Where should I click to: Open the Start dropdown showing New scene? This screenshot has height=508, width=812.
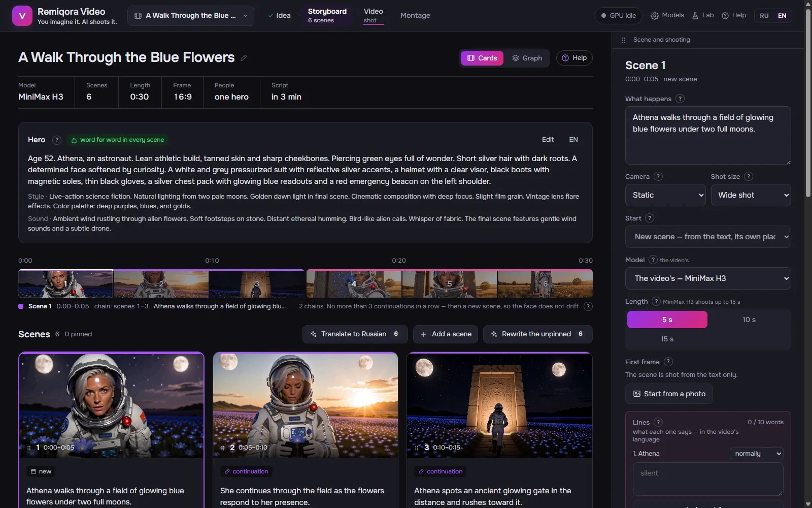(708, 237)
